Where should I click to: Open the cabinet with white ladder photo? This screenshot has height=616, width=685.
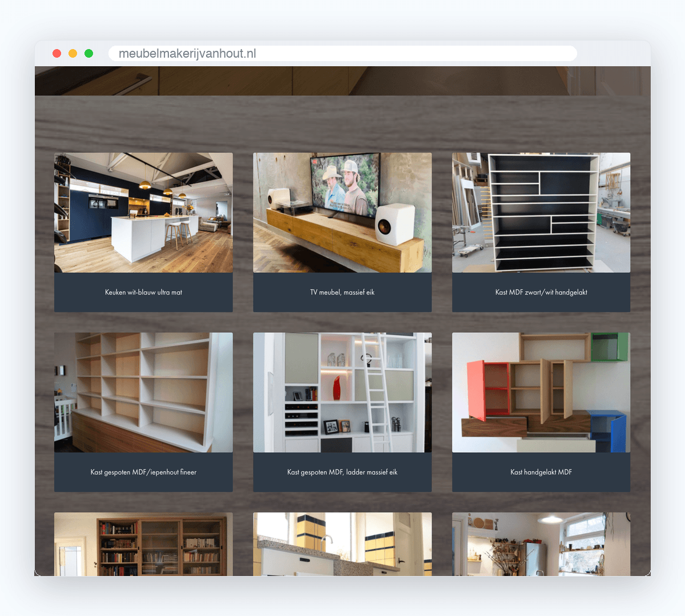(x=342, y=393)
